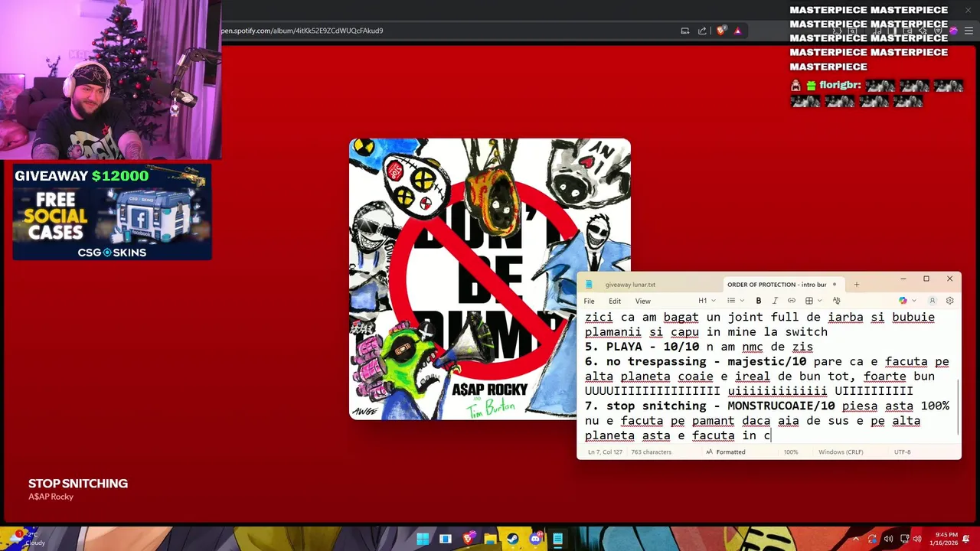Click the browser share page icon
This screenshot has width=980, height=551.
click(x=704, y=31)
